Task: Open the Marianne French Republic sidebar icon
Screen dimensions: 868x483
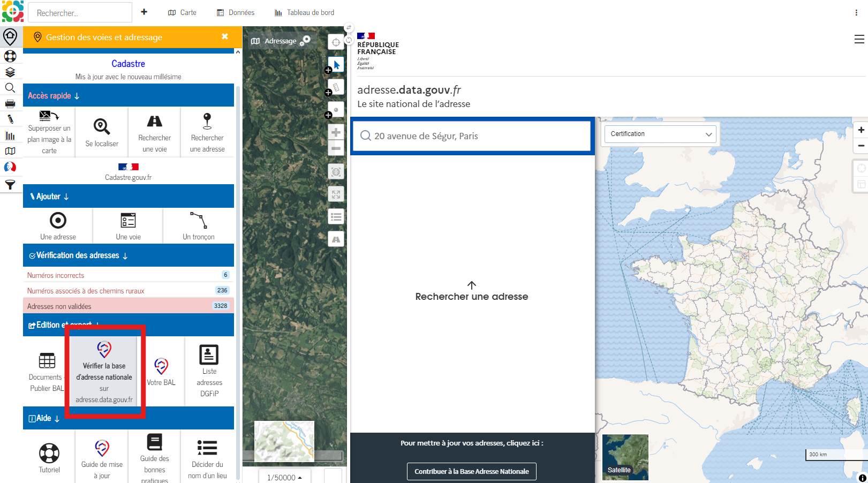Action: 10,167
